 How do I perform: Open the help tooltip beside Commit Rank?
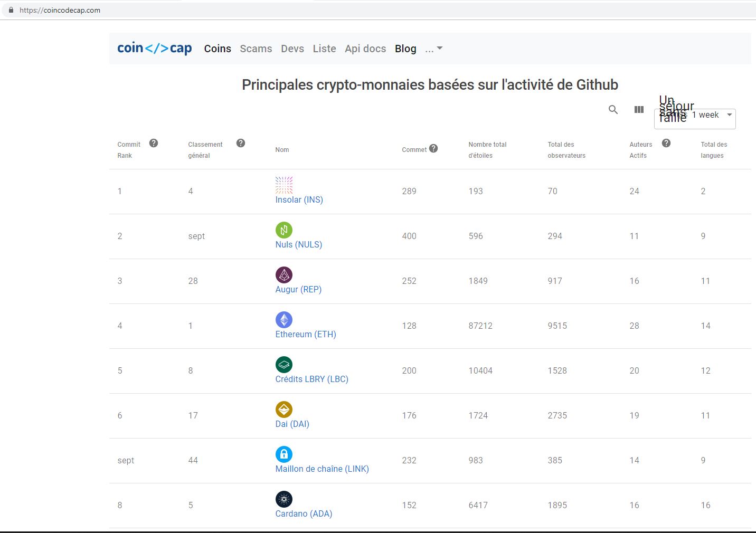click(x=154, y=142)
